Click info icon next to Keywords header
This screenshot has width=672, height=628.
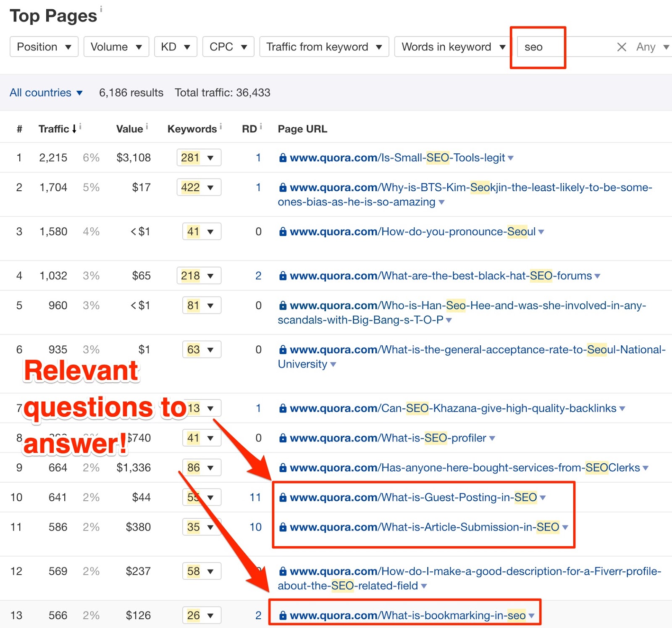pos(220,126)
